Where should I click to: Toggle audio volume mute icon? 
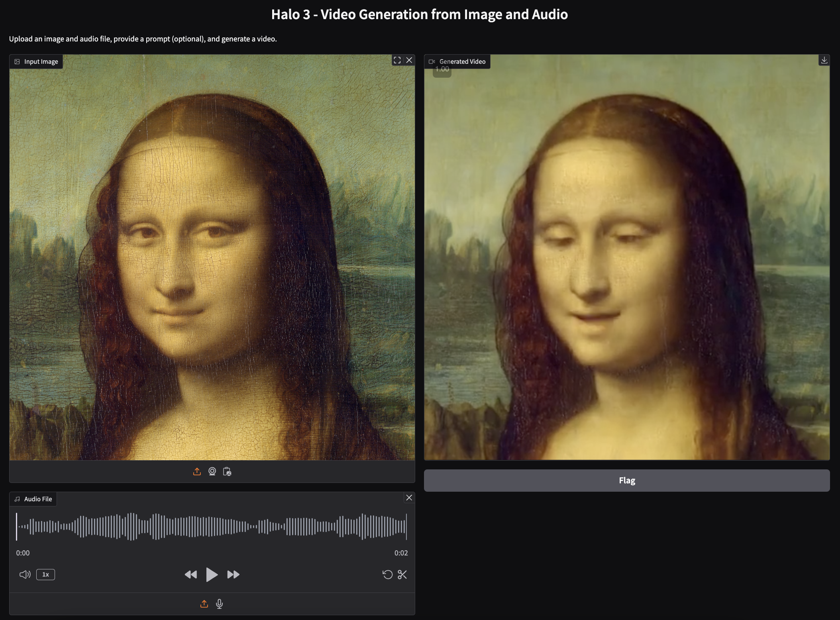[x=25, y=575]
